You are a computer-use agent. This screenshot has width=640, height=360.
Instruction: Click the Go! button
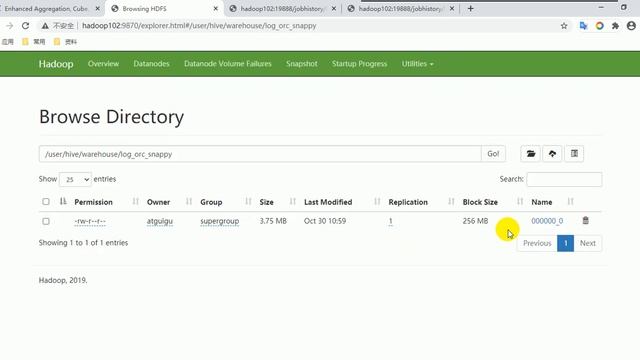[493, 154]
